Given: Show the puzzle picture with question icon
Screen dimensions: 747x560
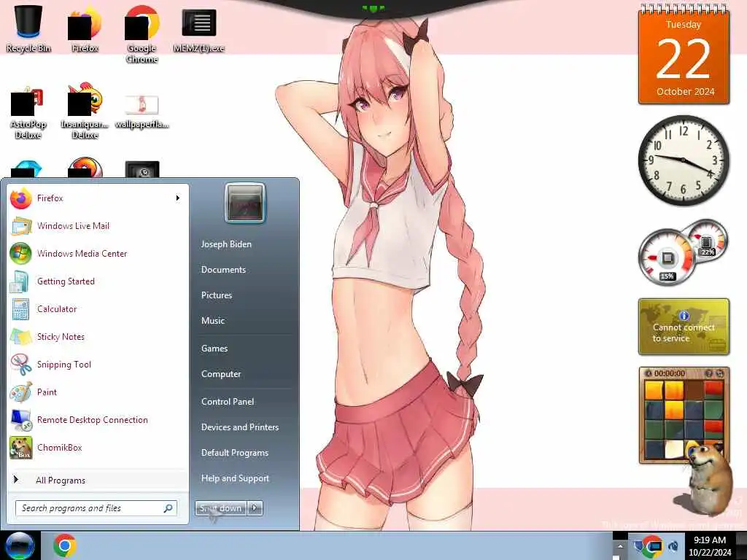Looking at the screenshot, I should [708, 374].
